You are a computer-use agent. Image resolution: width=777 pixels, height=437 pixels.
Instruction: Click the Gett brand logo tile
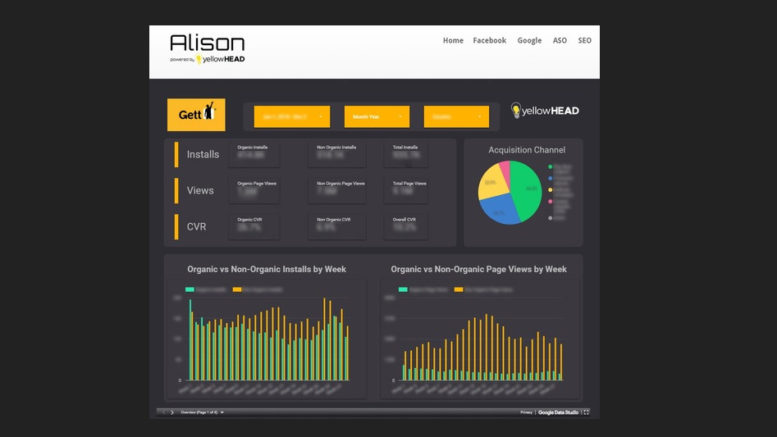(196, 114)
